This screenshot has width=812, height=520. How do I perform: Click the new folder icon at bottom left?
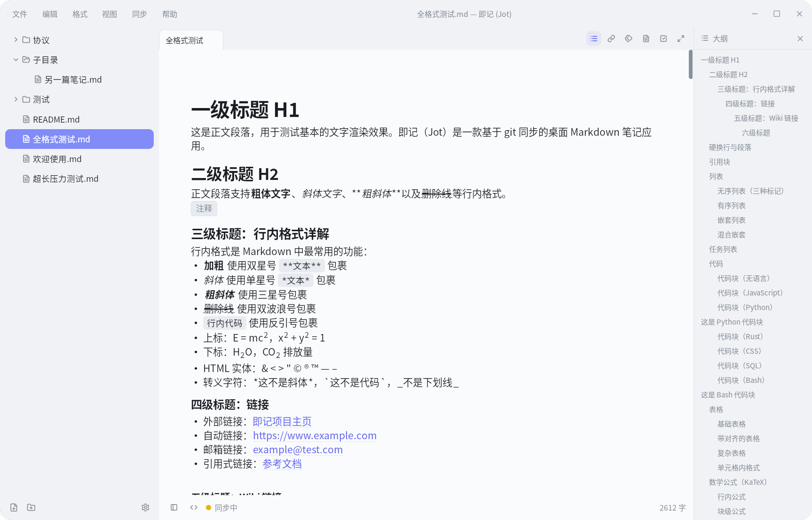pyautogui.click(x=31, y=507)
